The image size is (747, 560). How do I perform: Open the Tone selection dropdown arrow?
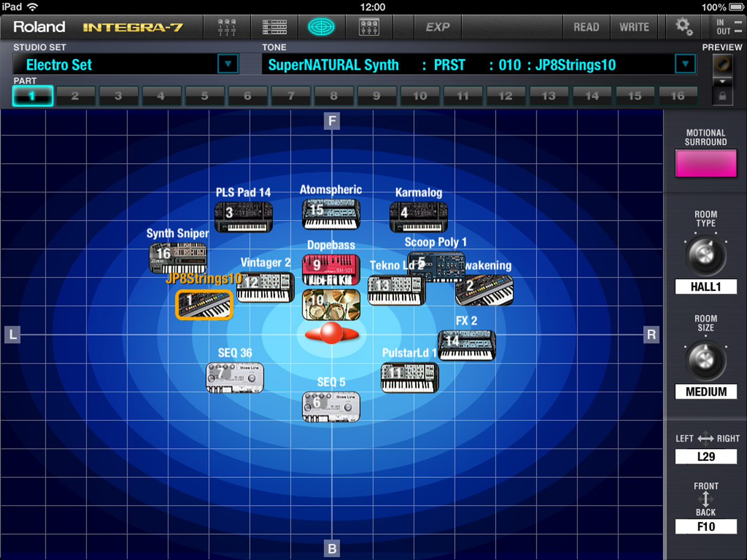(x=685, y=65)
